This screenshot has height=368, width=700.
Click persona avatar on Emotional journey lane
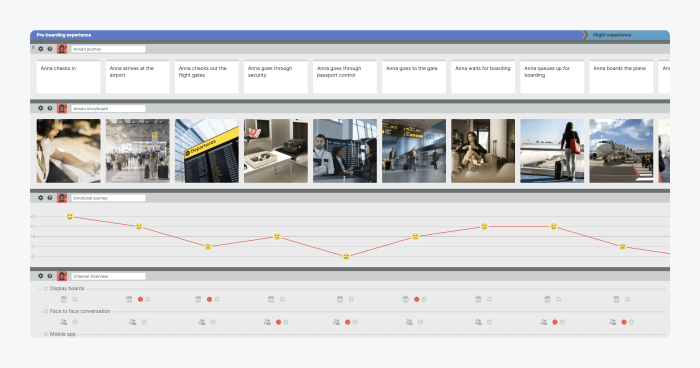pos(62,197)
